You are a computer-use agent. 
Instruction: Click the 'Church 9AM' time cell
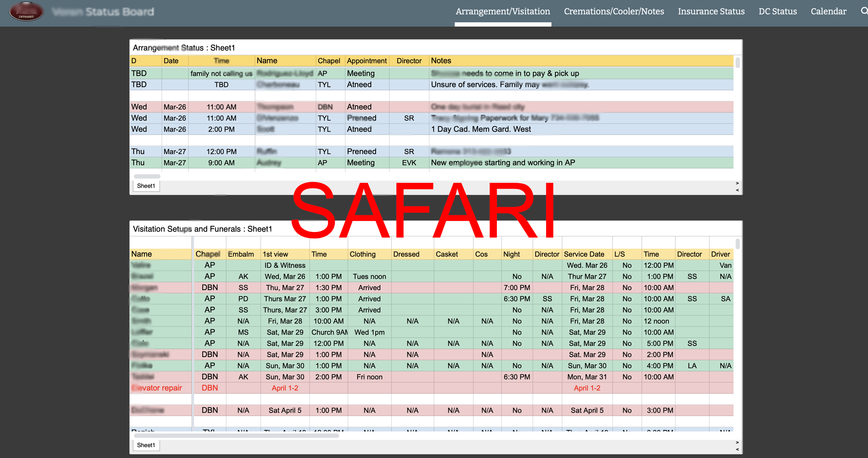[328, 332]
